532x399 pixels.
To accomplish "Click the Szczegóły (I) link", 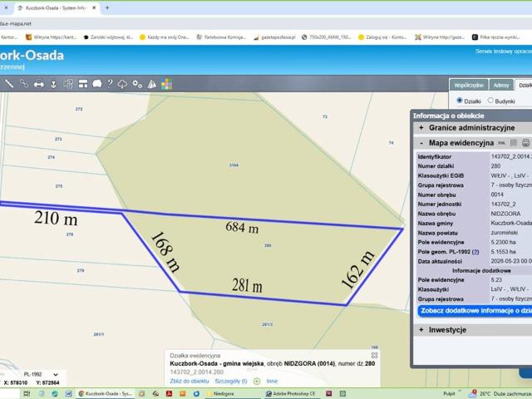I will point(231,381).
